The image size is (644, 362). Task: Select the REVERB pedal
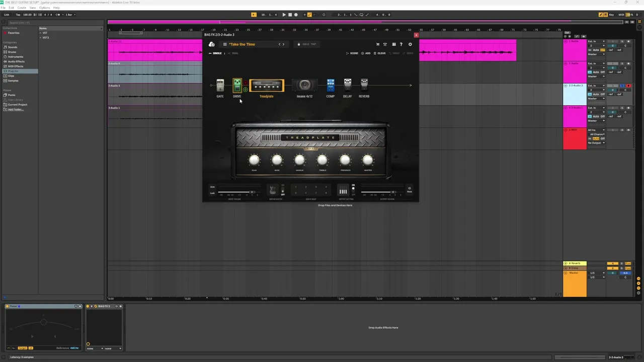click(x=364, y=84)
